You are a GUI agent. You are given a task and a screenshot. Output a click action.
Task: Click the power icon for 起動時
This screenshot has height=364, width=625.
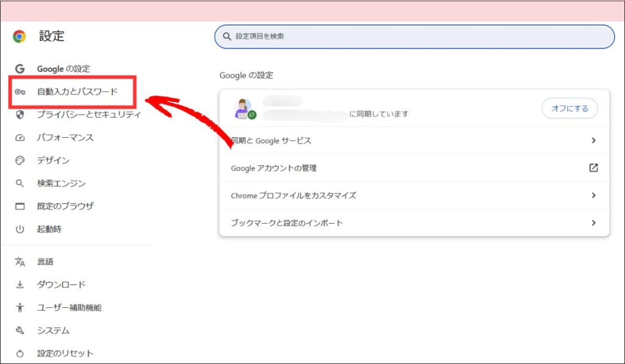(x=20, y=229)
